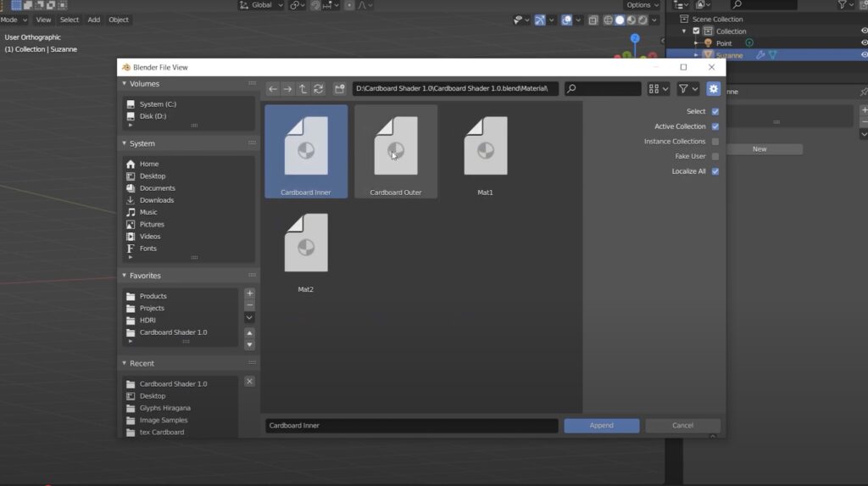Viewport: 868px width, 486px height.
Task: Collapse the Favorites panel
Action: 124,276
